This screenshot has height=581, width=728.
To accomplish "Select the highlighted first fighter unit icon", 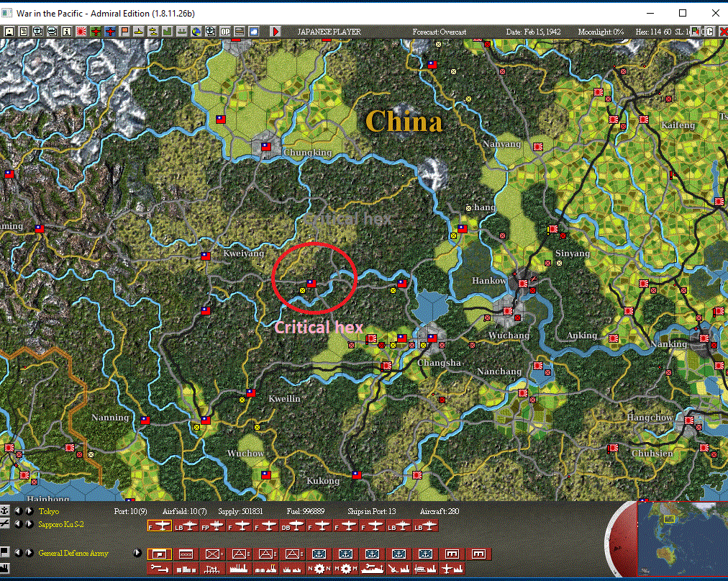I will (159, 526).
